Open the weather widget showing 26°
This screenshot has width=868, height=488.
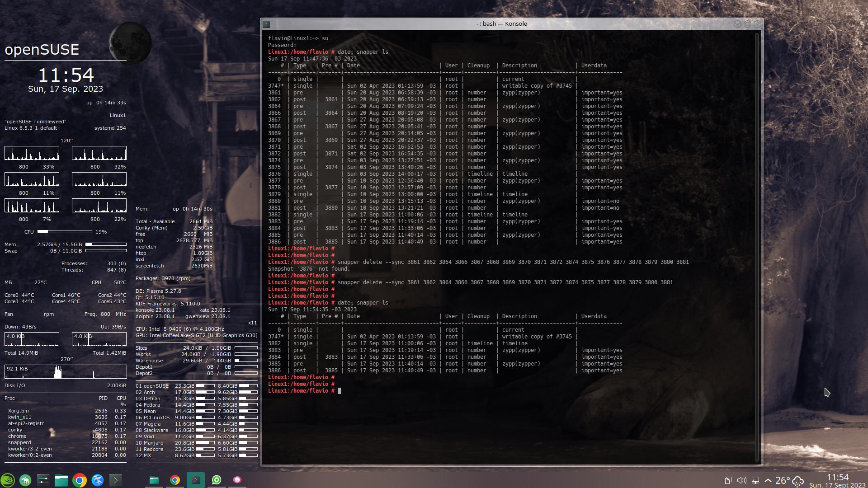(789, 480)
